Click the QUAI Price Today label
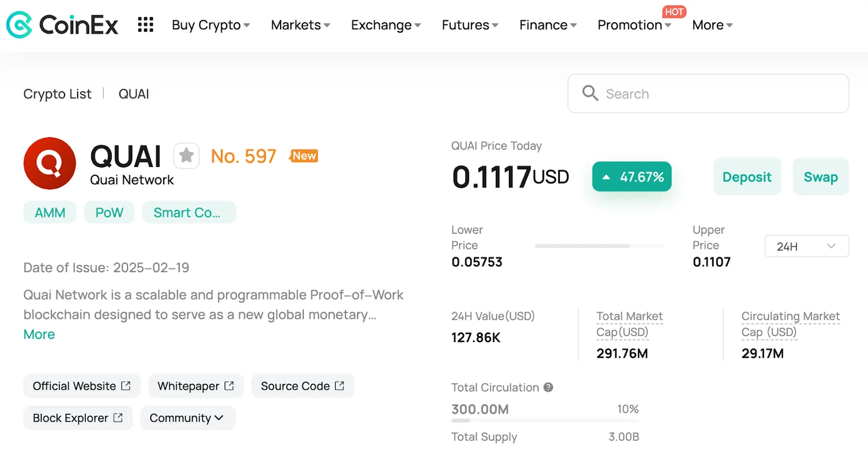Viewport: 868px width, 475px height. pos(496,146)
